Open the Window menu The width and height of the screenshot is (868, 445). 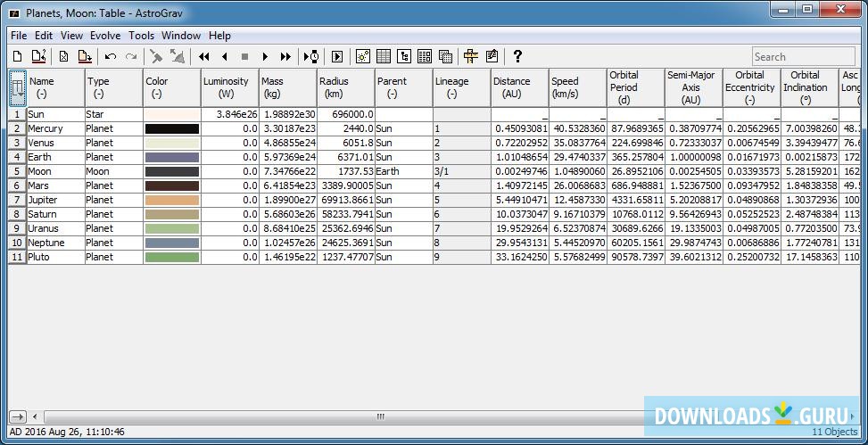tap(181, 36)
